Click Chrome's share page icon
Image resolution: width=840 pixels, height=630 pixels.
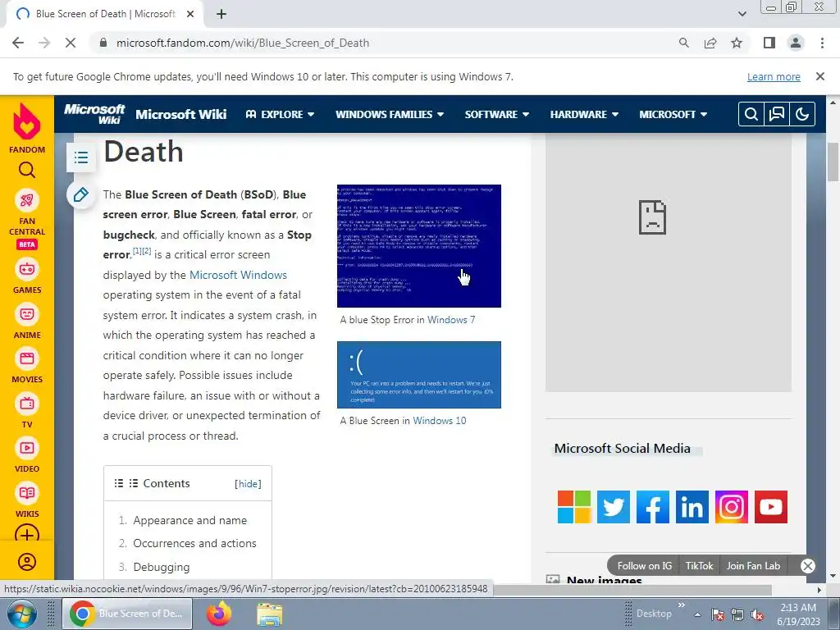[710, 43]
